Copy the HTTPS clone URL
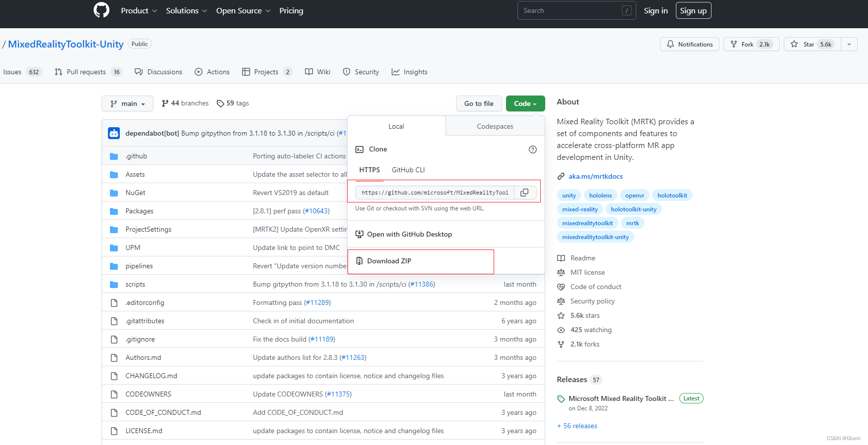 (524, 193)
